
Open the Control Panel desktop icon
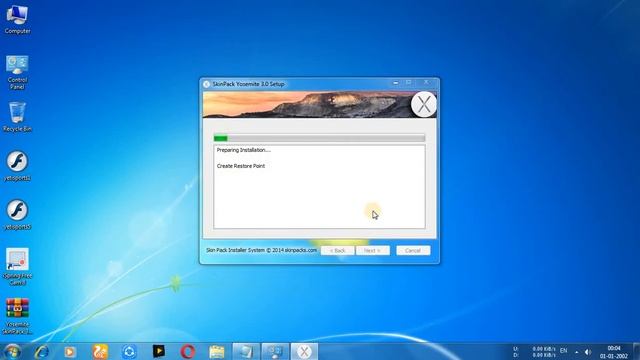tap(17, 72)
